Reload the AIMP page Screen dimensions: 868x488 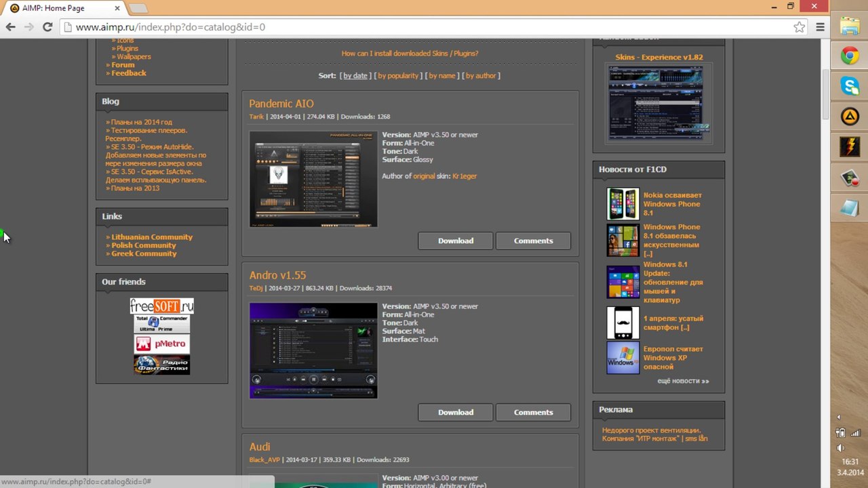[x=47, y=27]
